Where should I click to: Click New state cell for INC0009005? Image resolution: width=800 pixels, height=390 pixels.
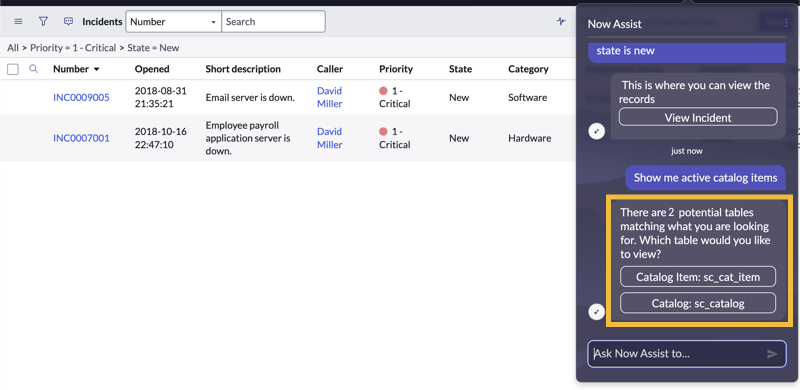459,98
